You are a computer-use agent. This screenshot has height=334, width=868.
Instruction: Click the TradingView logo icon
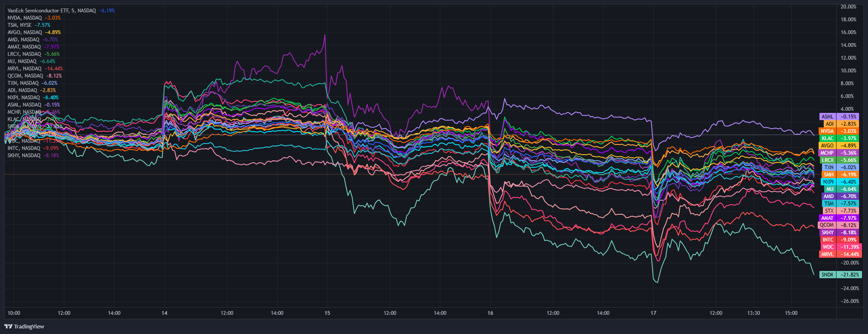(x=8, y=327)
